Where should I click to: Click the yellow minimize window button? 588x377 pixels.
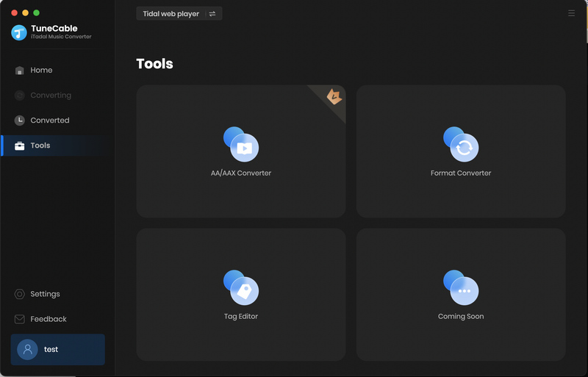(25, 12)
